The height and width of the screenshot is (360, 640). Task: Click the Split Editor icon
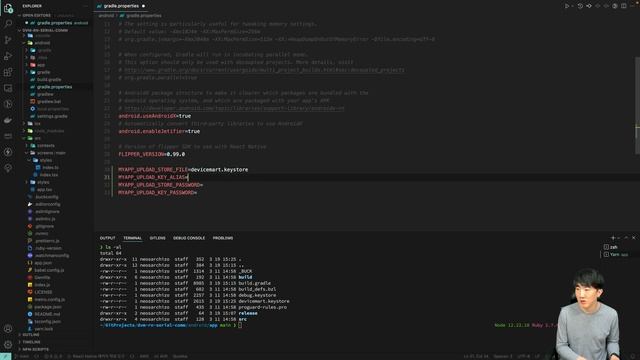pos(624,6)
